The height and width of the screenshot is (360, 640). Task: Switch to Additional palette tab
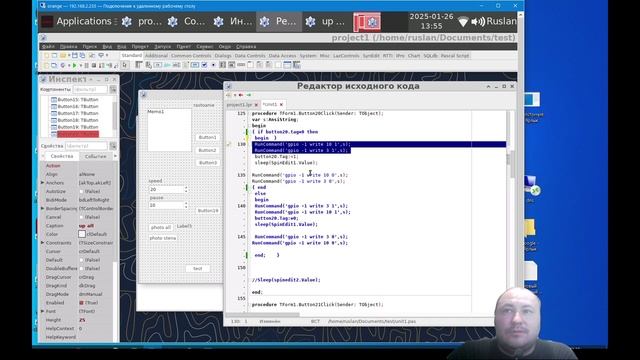point(156,56)
